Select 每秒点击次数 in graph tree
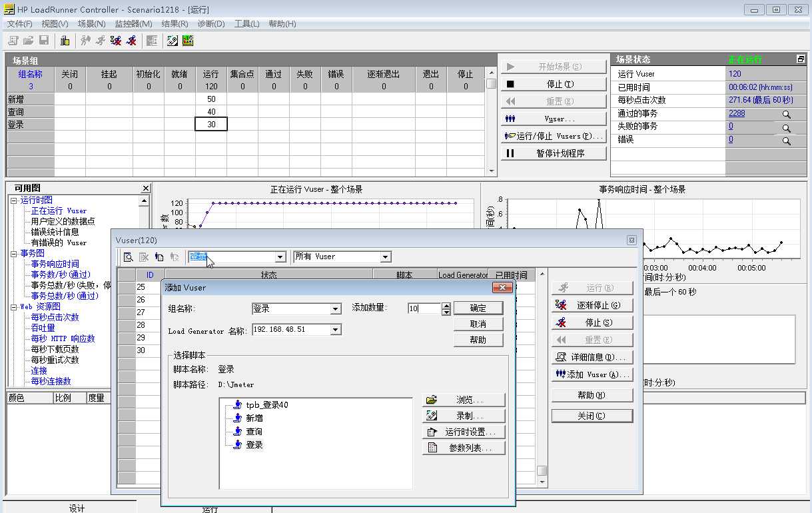This screenshot has width=812, height=513. [55, 317]
